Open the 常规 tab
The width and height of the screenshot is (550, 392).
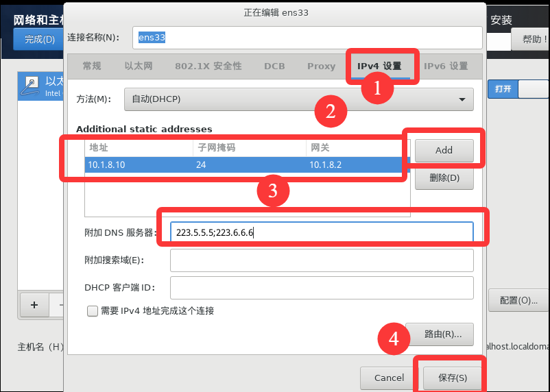[x=92, y=66]
